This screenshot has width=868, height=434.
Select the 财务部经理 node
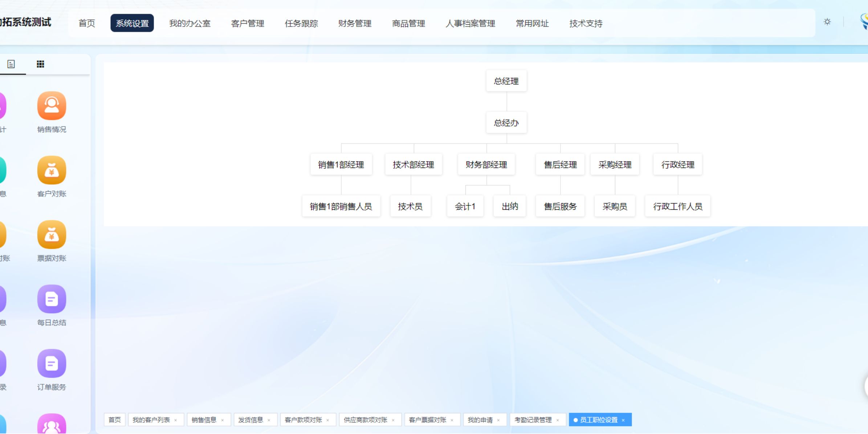[486, 165]
